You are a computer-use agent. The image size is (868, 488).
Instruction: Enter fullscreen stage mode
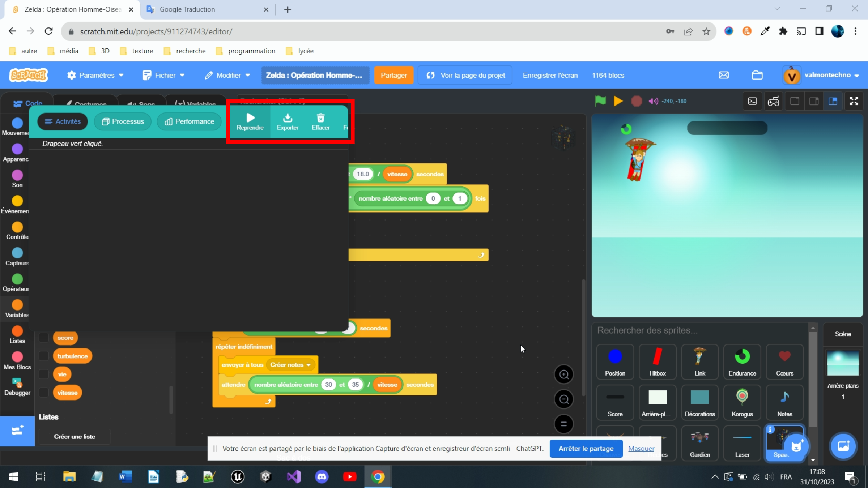854,101
